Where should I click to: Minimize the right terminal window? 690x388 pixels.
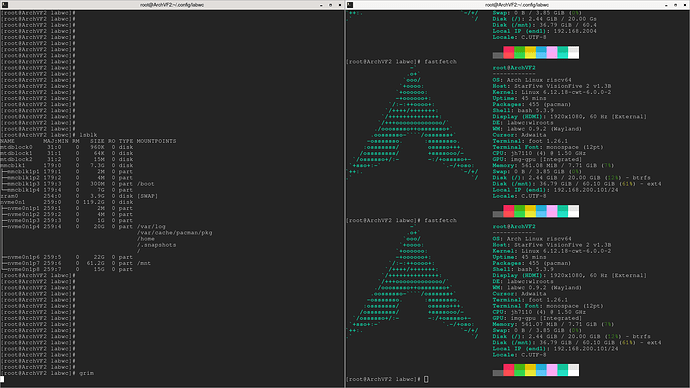pyautogui.click(x=666, y=5)
